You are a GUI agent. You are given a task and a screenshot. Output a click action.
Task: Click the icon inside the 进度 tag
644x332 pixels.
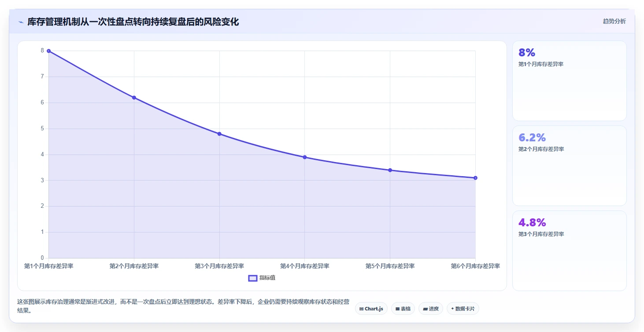coord(425,309)
